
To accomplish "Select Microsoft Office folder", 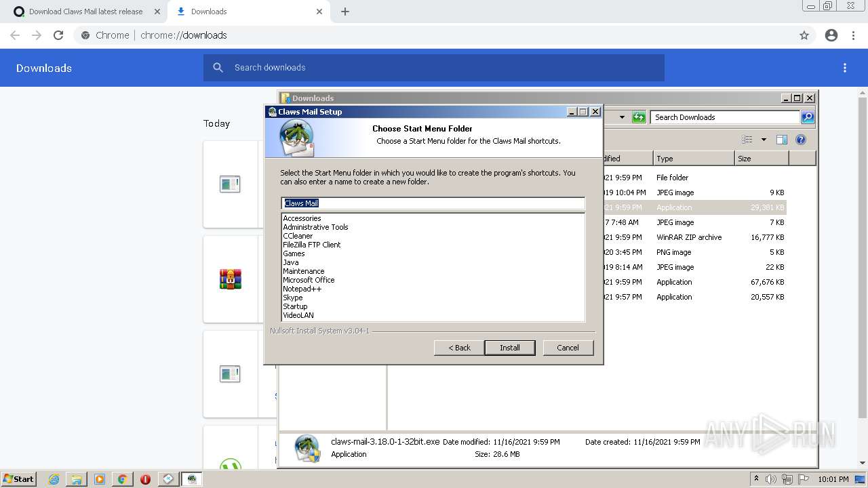I will click(x=309, y=280).
